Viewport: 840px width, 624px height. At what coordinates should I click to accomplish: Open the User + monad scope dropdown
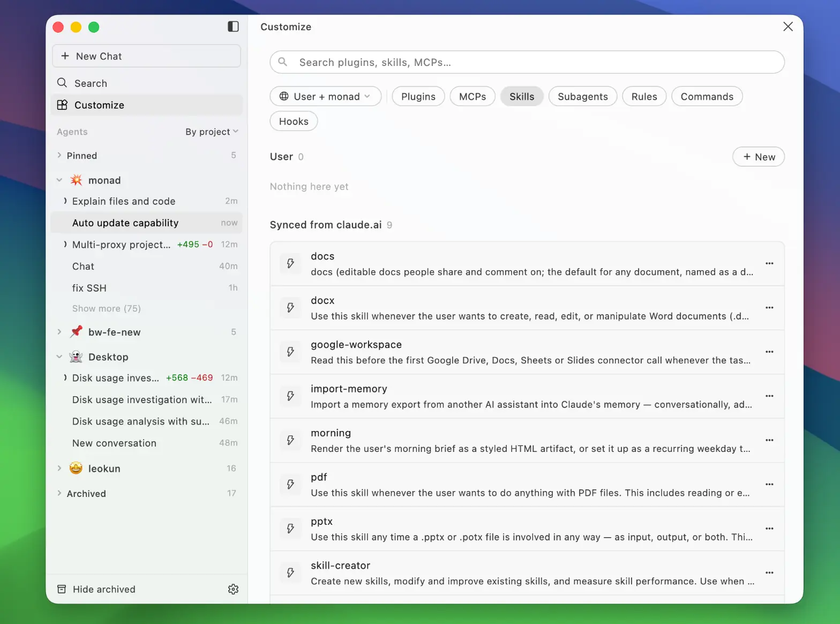[326, 96]
